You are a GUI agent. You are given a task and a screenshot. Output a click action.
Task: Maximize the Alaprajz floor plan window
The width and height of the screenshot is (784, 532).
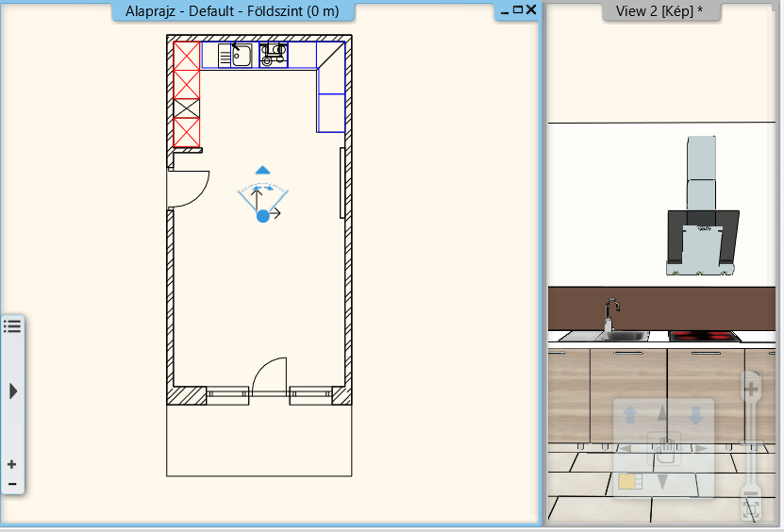pos(518,9)
